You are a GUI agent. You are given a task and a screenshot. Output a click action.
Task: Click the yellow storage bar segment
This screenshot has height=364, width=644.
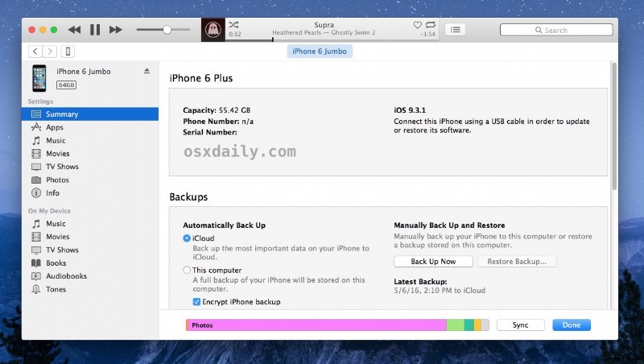point(477,325)
